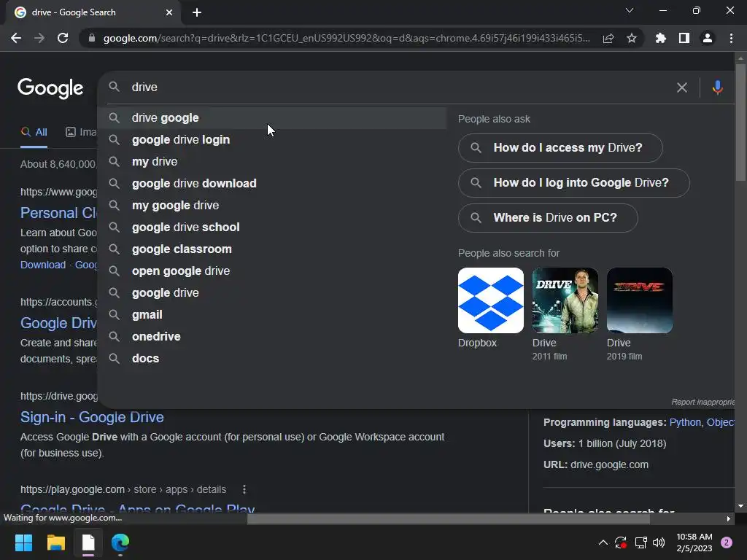This screenshot has height=560, width=747.
Task: Open File Explorer from taskbar
Action: coord(55,542)
